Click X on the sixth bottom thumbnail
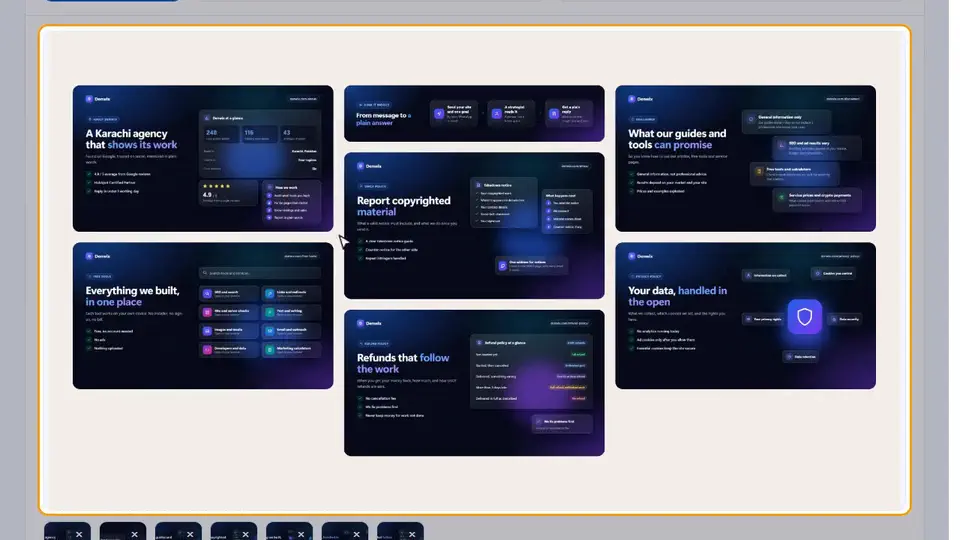This screenshot has width=960, height=540. point(356,534)
